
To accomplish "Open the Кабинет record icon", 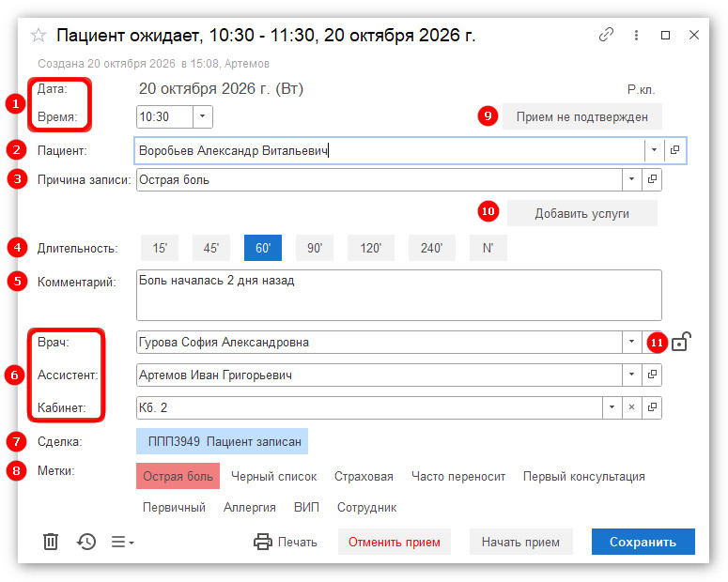I will coord(652,407).
